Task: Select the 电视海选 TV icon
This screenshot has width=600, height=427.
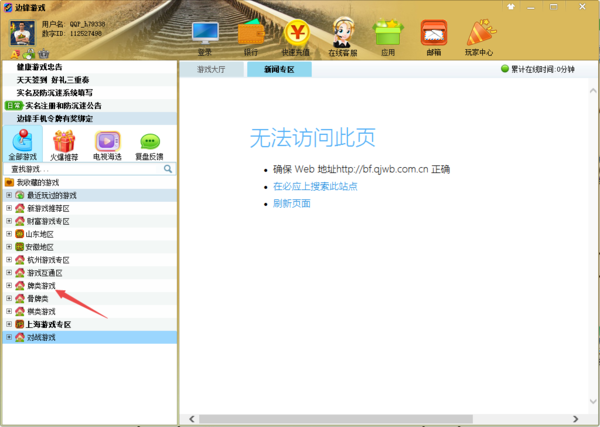Action: coord(107,144)
